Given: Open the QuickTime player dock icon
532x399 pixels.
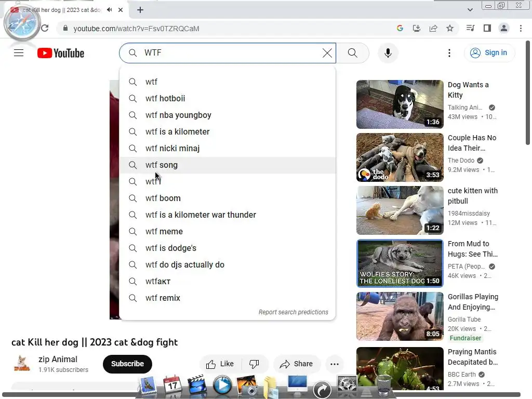Looking at the screenshot, I should (222, 385).
